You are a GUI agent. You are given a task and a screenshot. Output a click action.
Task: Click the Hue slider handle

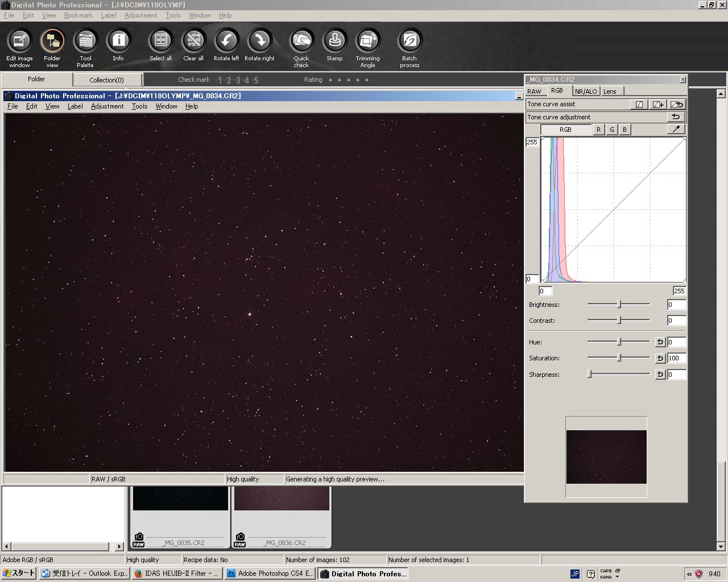click(x=619, y=342)
